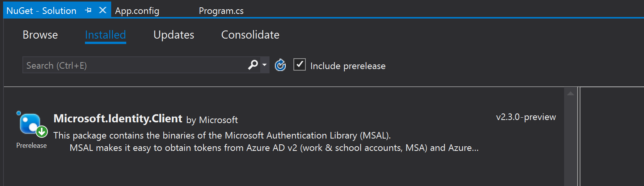The image size is (644, 186).
Task: Switch to the App.config tab
Action: click(x=137, y=11)
